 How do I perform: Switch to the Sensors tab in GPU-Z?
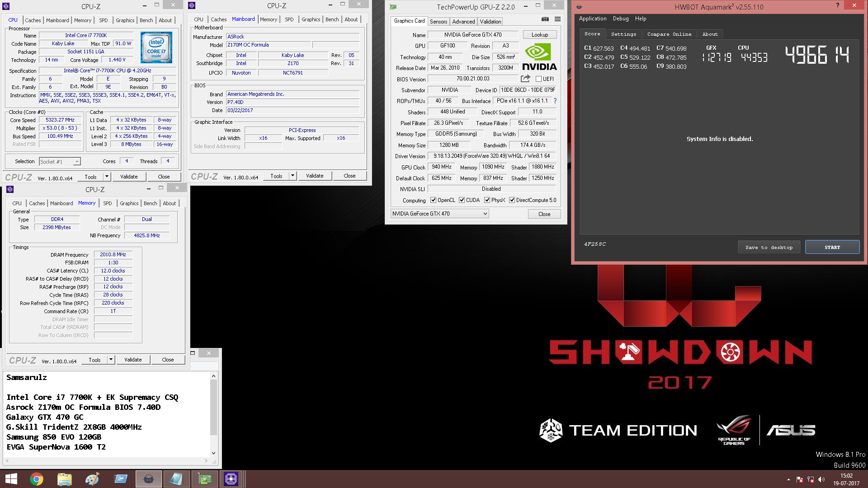439,21
